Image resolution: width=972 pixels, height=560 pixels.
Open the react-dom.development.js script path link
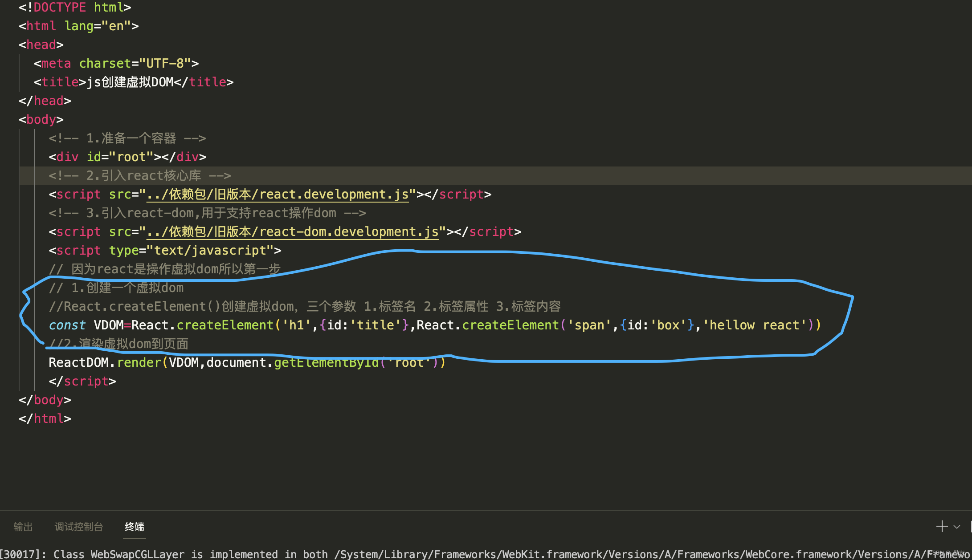point(292,232)
